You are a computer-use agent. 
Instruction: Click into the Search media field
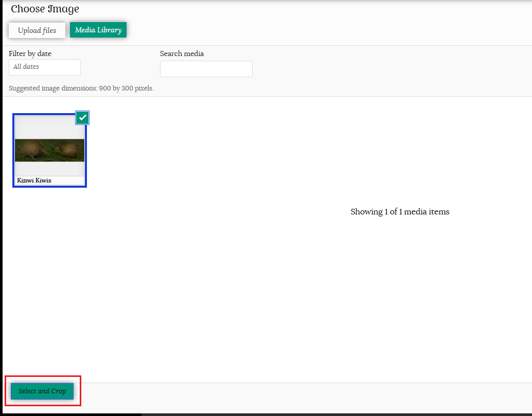tap(206, 69)
